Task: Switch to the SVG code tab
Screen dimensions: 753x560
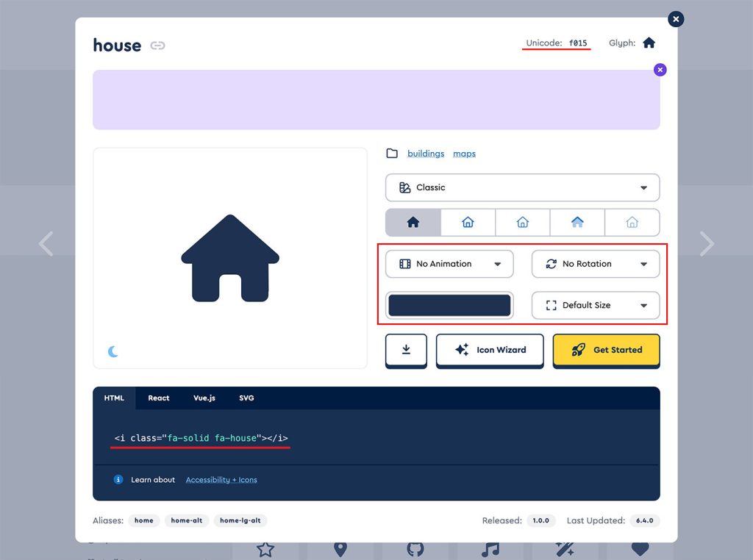Action: pos(246,398)
